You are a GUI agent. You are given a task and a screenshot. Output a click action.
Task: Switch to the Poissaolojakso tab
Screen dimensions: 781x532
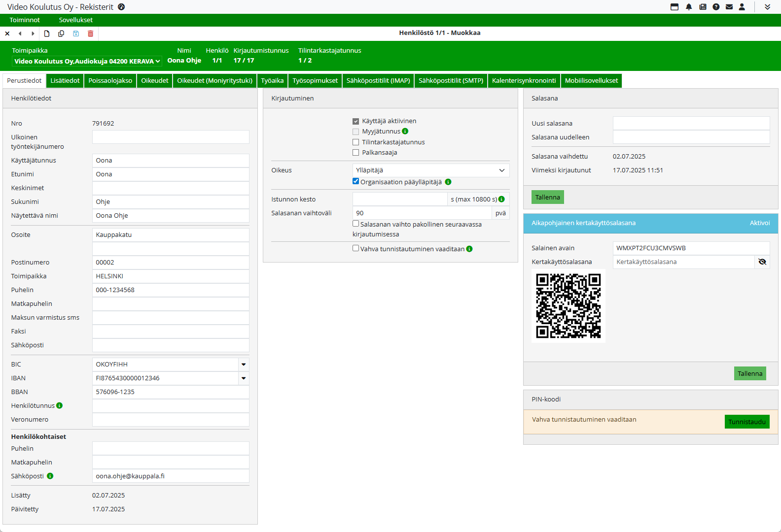pos(110,81)
